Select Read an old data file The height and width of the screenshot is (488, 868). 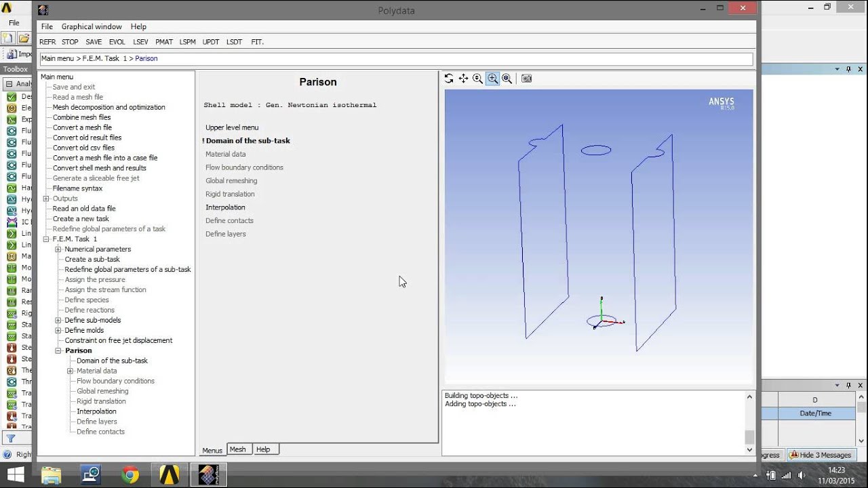click(x=84, y=209)
